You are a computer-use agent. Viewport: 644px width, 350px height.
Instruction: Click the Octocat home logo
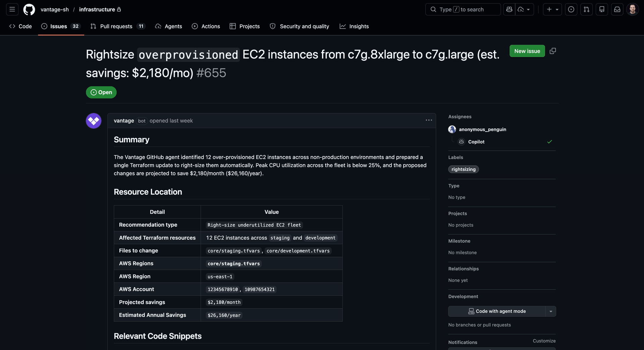[x=29, y=9]
